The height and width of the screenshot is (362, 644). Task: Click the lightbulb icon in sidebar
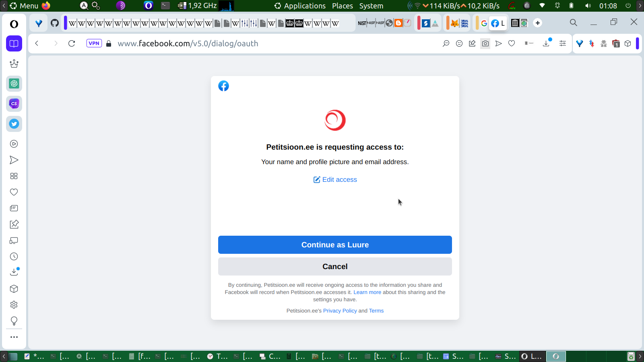(x=14, y=321)
